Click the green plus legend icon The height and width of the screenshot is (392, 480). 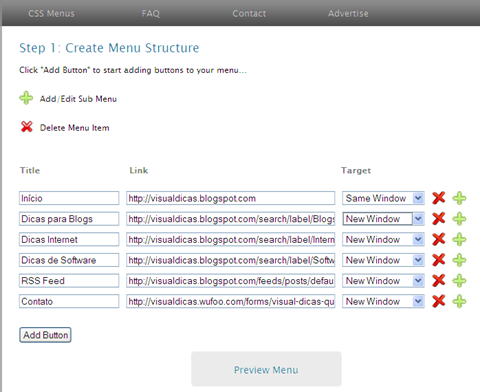point(26,98)
